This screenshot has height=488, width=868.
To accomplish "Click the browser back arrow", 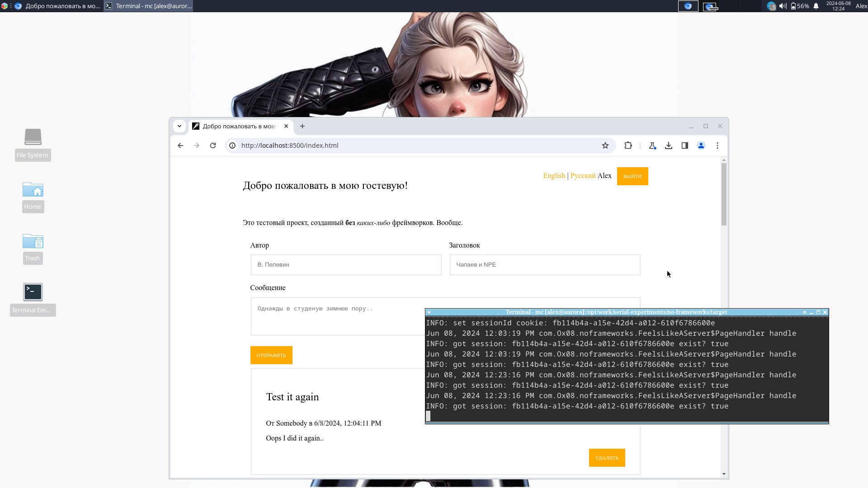I will 180,145.
